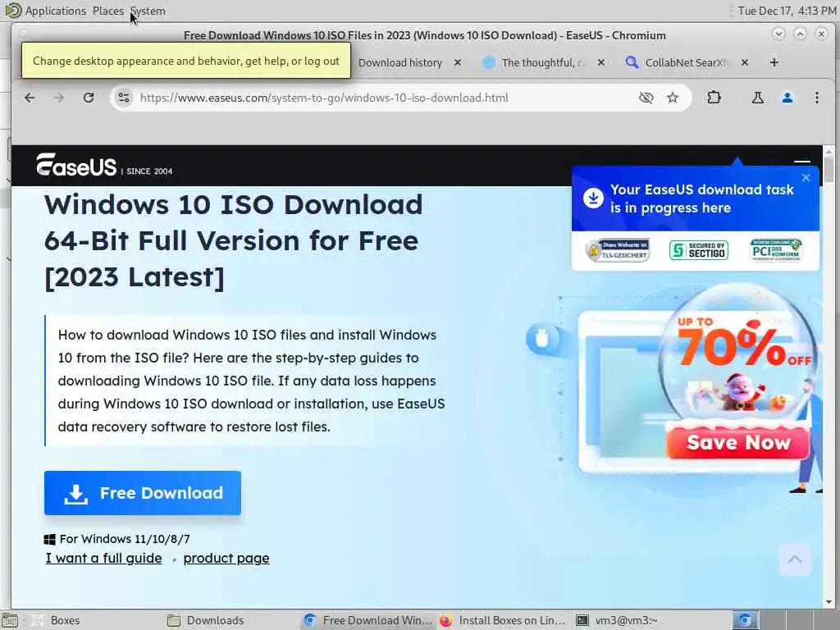Click the browser forward arrow
Viewport: 840px width, 630px height.
[59, 98]
